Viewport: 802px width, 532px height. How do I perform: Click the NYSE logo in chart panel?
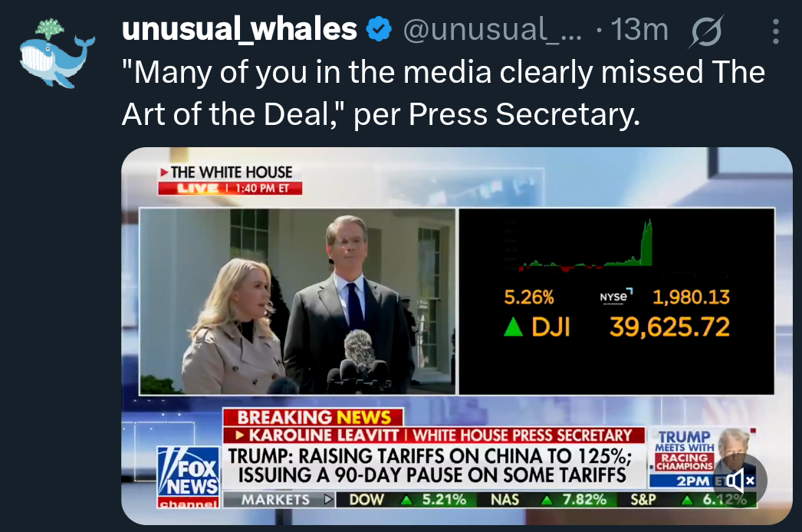(616, 297)
